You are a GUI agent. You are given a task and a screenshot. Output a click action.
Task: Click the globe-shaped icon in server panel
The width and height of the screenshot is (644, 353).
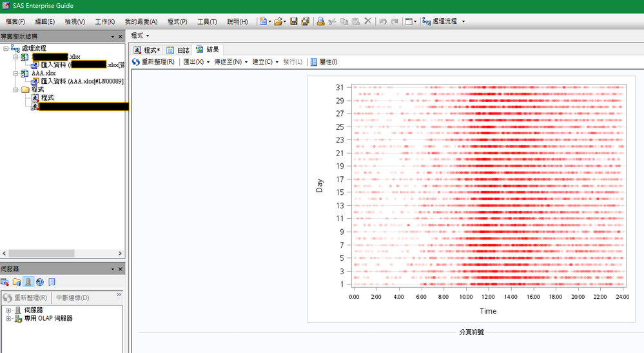point(40,282)
